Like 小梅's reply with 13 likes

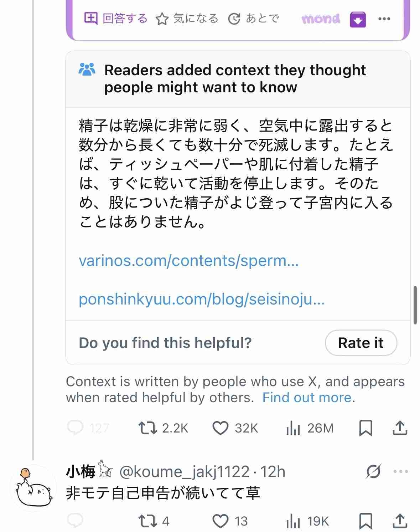221,521
